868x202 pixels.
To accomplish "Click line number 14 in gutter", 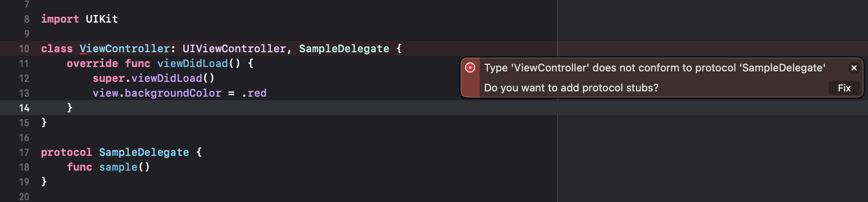I will pyautogui.click(x=24, y=108).
